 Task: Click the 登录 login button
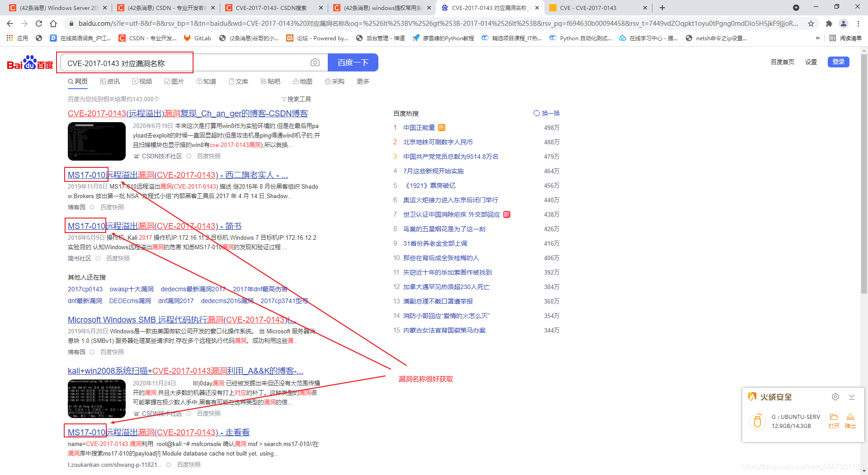(838, 62)
